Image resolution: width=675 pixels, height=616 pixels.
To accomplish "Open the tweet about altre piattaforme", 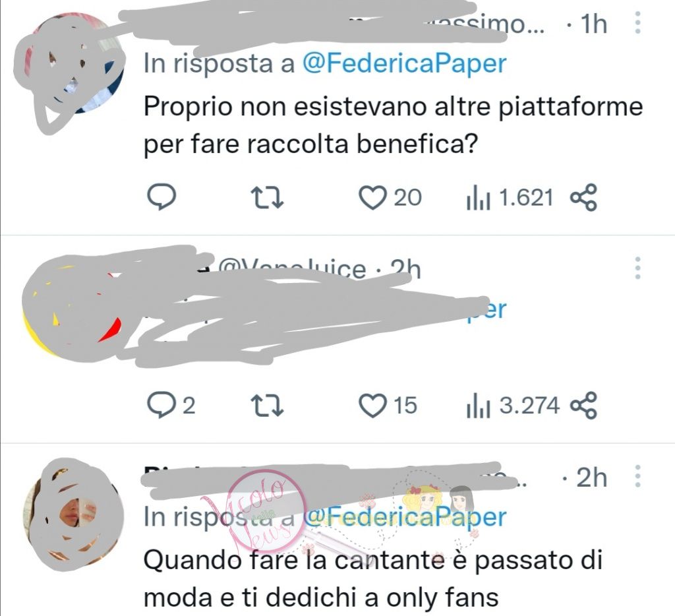I will [393, 125].
